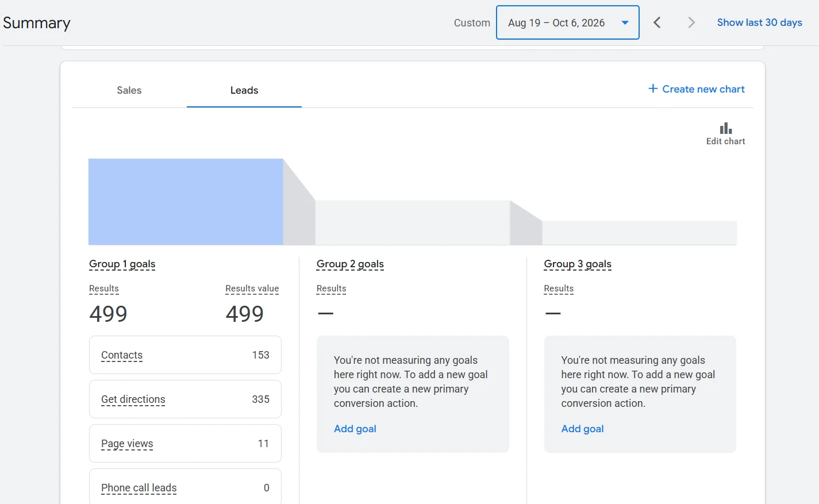The height and width of the screenshot is (504, 819).
Task: Go to previous date range arrow
Action: click(657, 22)
